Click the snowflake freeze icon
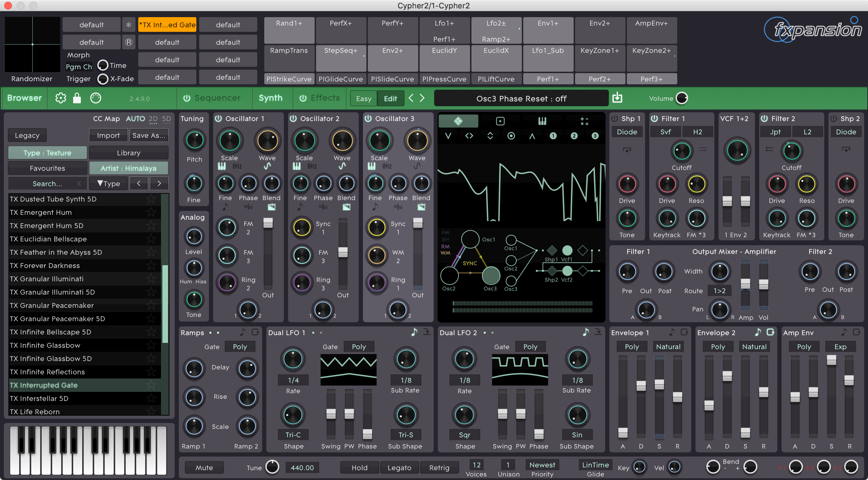This screenshot has height=480, width=868. (x=129, y=25)
